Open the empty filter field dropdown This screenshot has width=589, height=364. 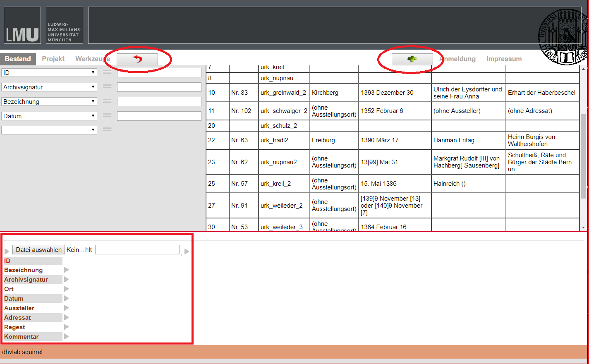click(49, 130)
